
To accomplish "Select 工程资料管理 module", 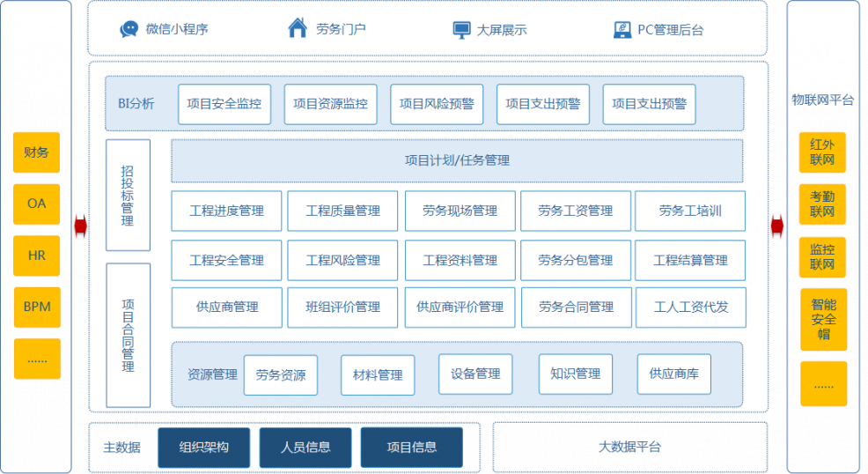I will [460, 260].
